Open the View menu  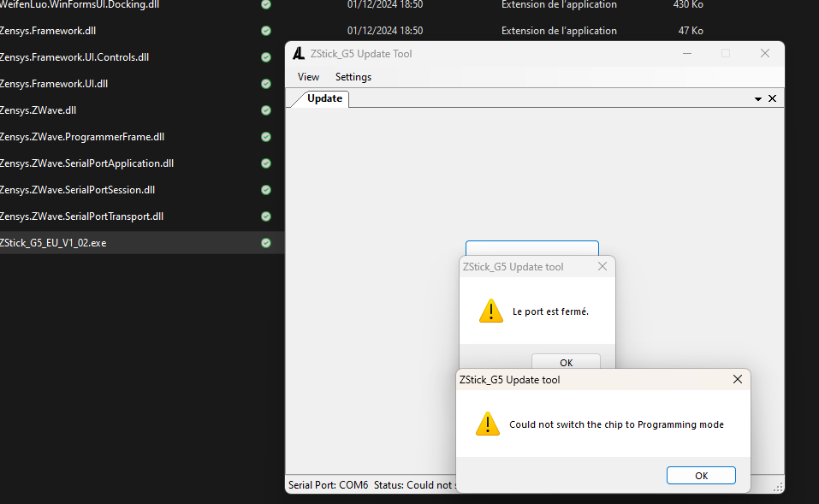click(x=308, y=77)
